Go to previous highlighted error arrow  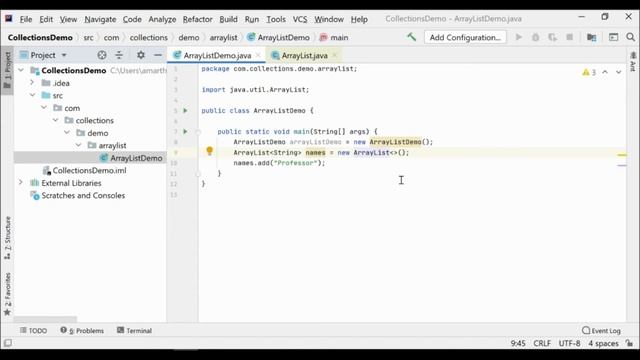pyautogui.click(x=605, y=72)
